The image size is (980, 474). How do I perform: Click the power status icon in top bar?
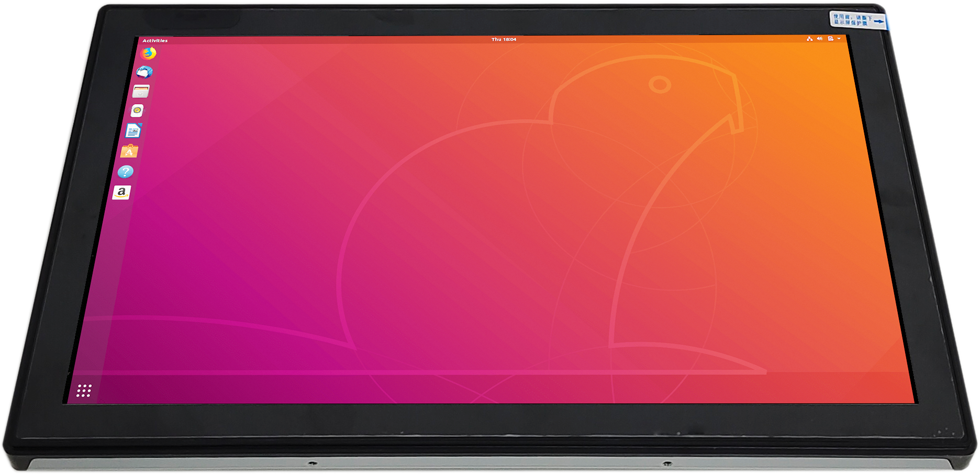tap(830, 39)
